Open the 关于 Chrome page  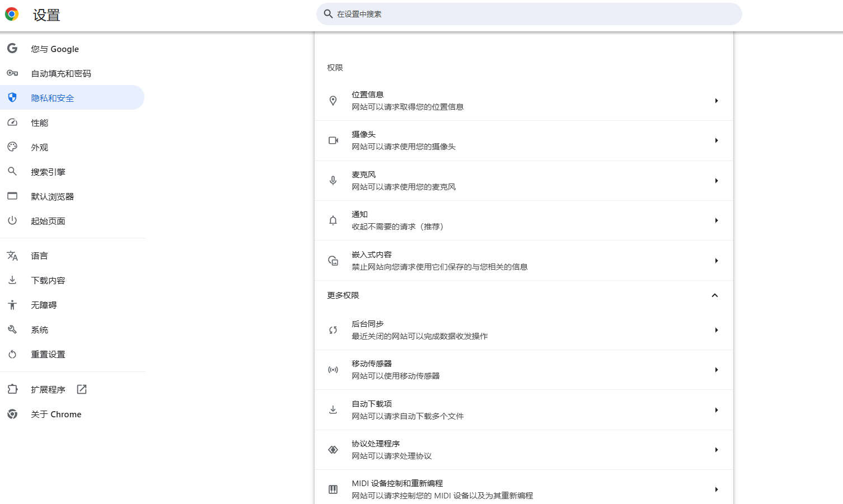click(72, 414)
